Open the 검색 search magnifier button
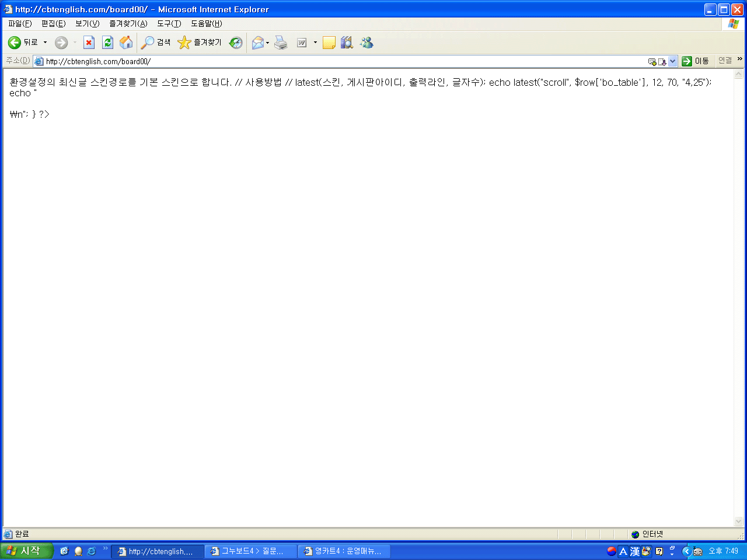Viewport: 747px width, 560px height. (x=156, y=43)
